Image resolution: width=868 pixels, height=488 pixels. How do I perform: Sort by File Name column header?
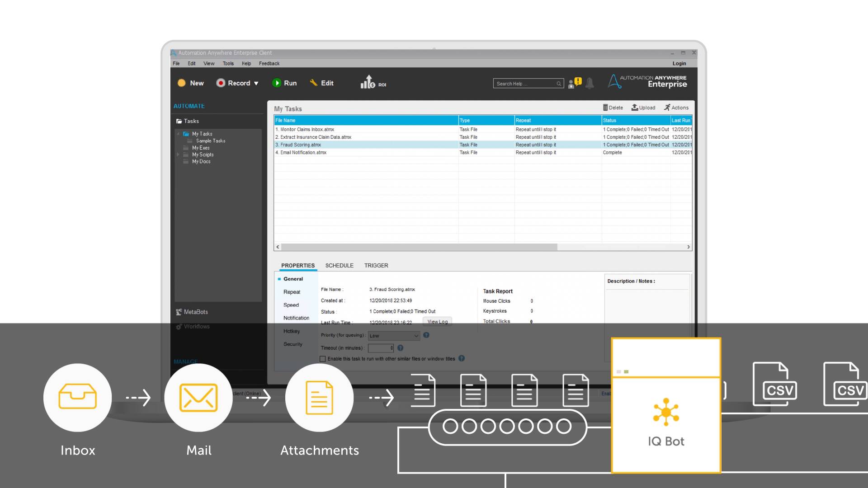tap(366, 120)
